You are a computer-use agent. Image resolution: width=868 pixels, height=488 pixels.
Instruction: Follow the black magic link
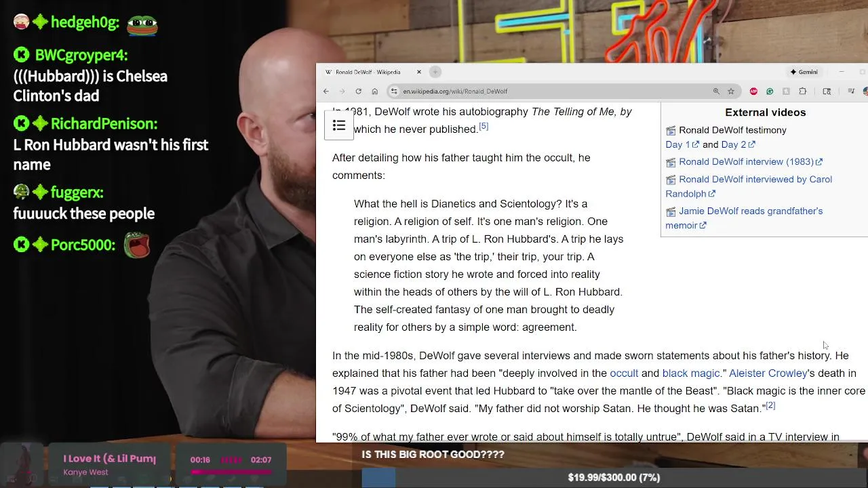[691, 373]
